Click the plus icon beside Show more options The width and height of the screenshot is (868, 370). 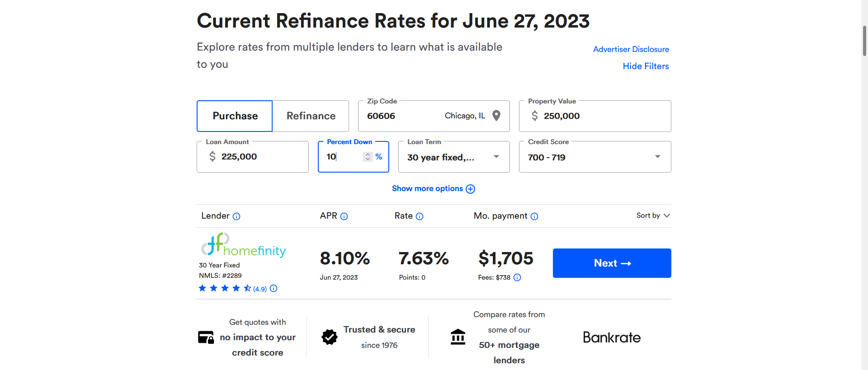point(470,189)
